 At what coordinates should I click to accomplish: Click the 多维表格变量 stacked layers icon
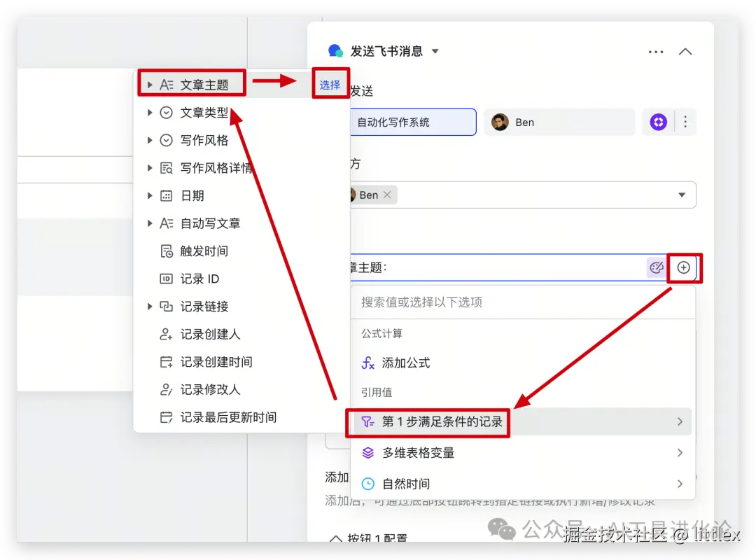(x=370, y=452)
